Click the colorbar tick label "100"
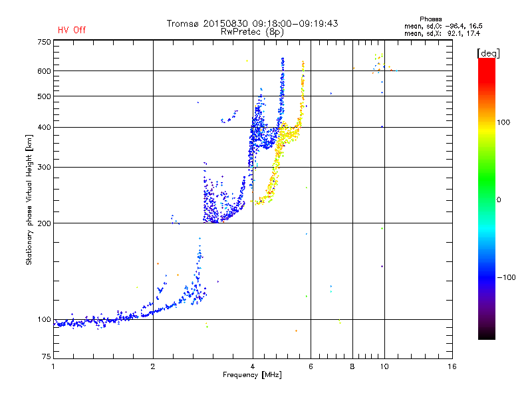Screen dimensions: 532x399 click(x=503, y=122)
